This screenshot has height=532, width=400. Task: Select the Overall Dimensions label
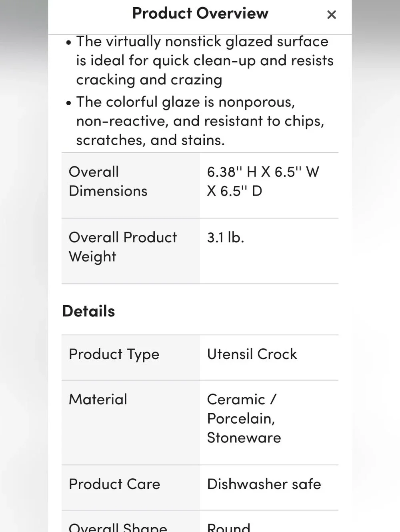(108, 181)
